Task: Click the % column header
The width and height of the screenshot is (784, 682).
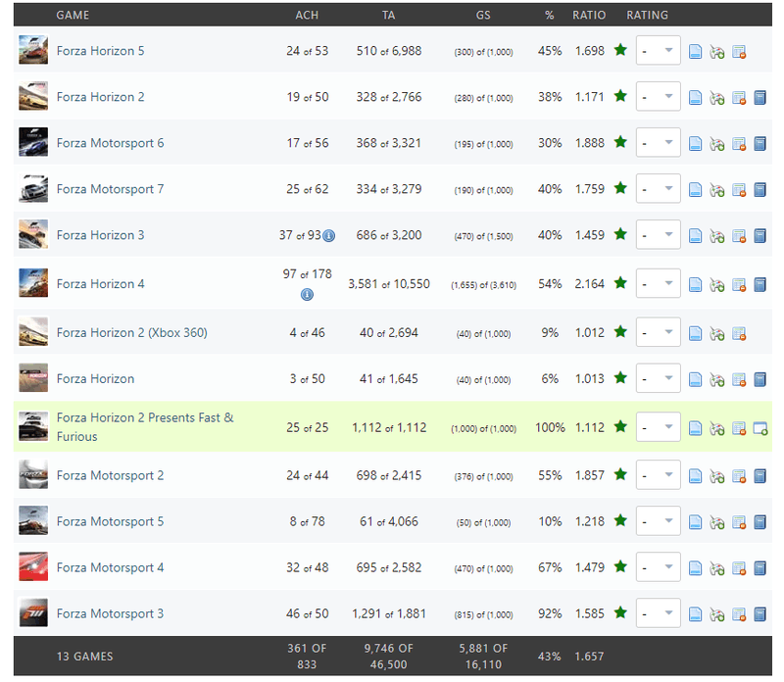Action: (550, 15)
